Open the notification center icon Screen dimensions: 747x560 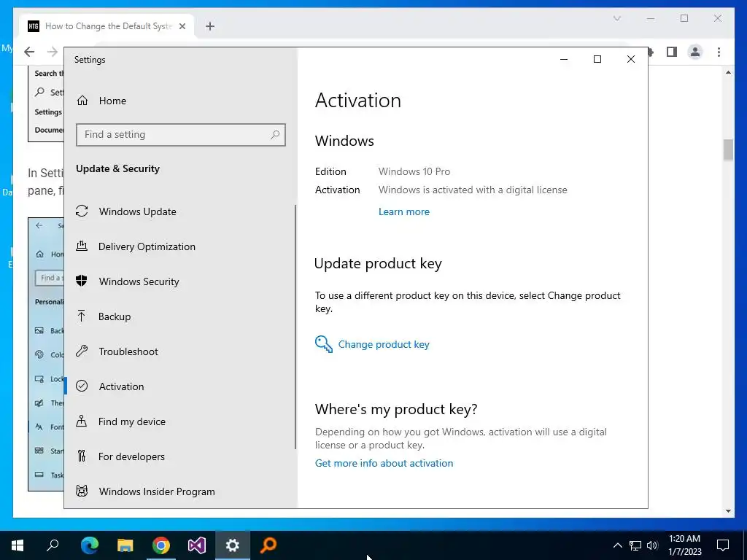(x=723, y=545)
